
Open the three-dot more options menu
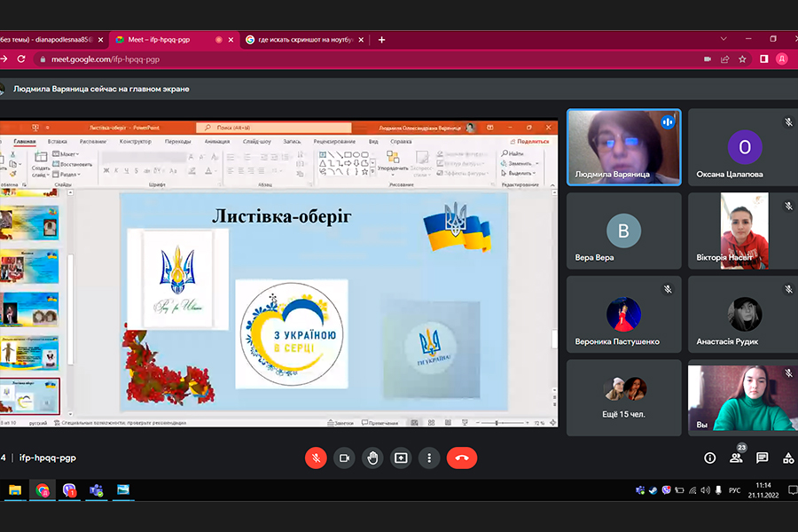click(x=429, y=458)
